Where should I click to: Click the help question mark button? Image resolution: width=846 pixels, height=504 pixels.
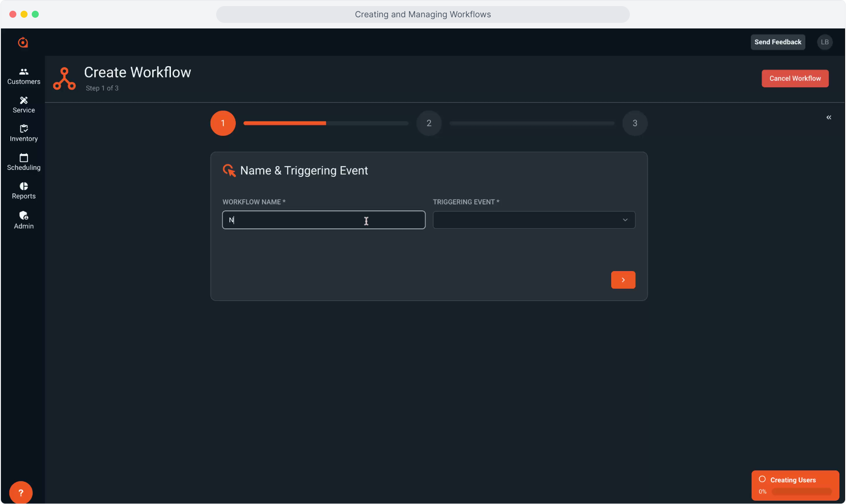[21, 492]
